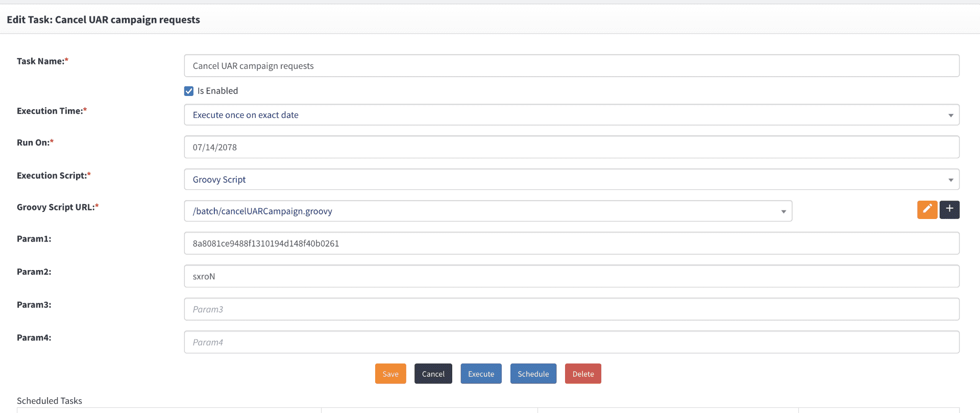This screenshot has height=413, width=980.
Task: Click the orange Save button
Action: (x=390, y=374)
